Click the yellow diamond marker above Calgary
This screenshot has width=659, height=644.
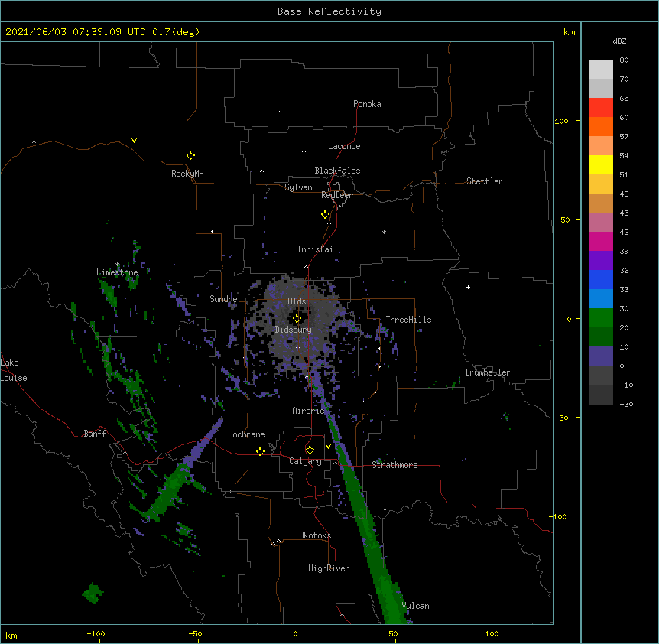click(310, 450)
